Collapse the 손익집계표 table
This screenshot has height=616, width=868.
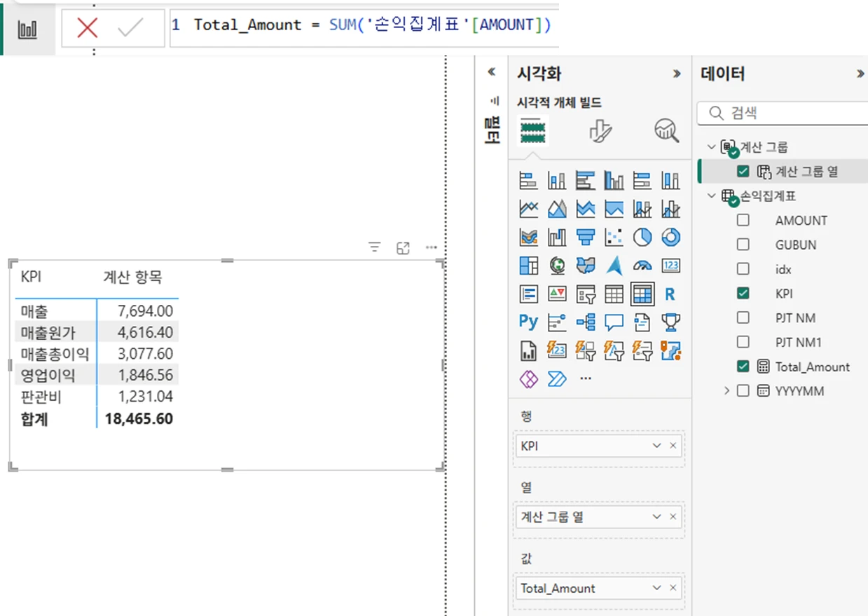point(712,196)
